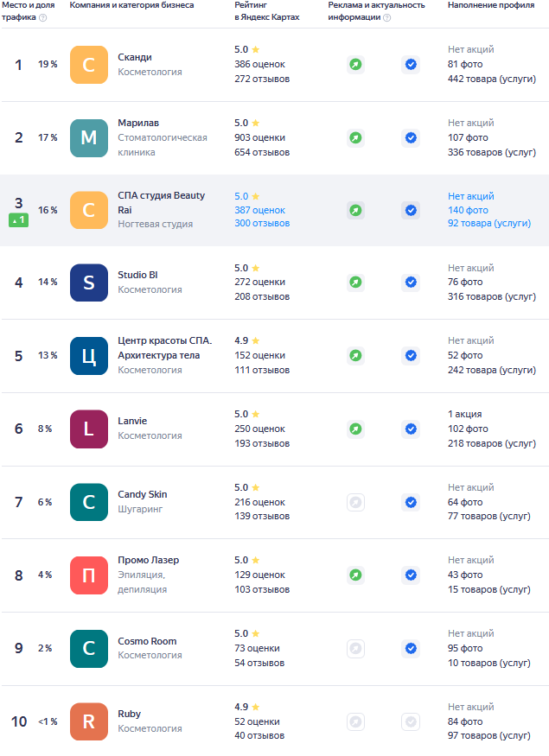
Task: Select the company name 'Lanvie'
Action: click(x=132, y=421)
